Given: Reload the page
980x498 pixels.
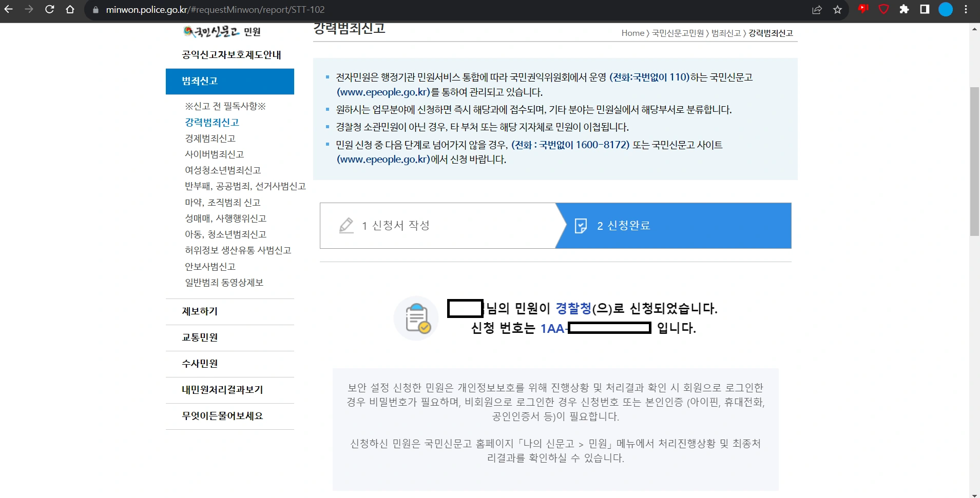Looking at the screenshot, I should click(49, 9).
